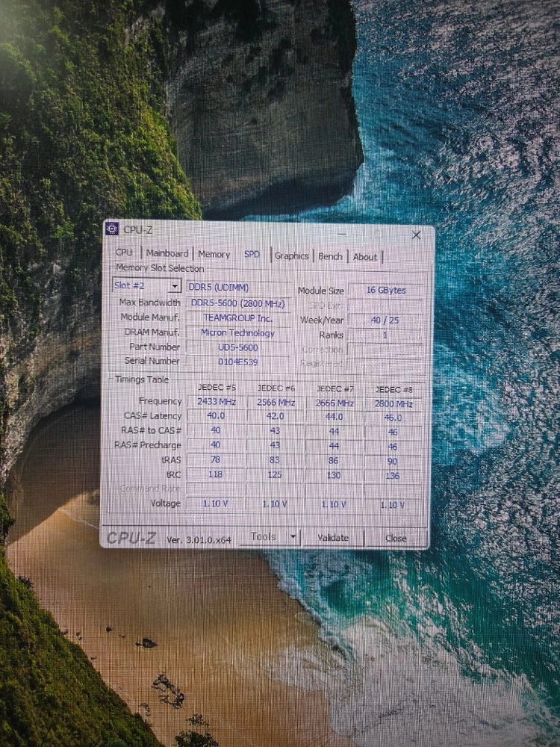Screen dimensions: 560x747
Task: Click the Module Size label
Action: click(321, 291)
